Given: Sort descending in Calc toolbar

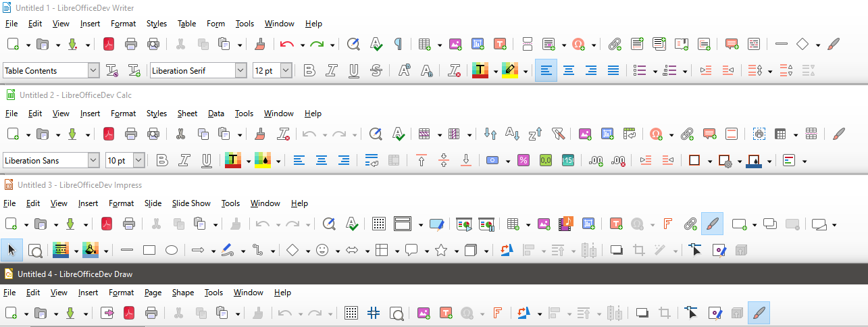Looking at the screenshot, I should (x=535, y=134).
